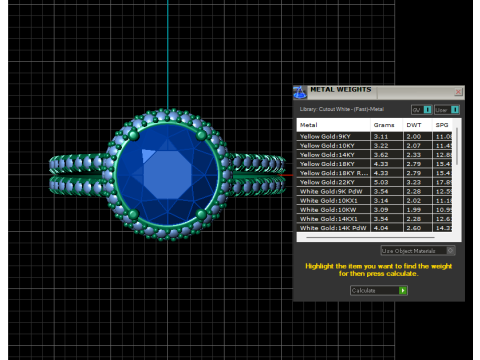This screenshot has width=480, height=360.
Task: Select the White Gold:14K PdW row
Action: click(374, 228)
